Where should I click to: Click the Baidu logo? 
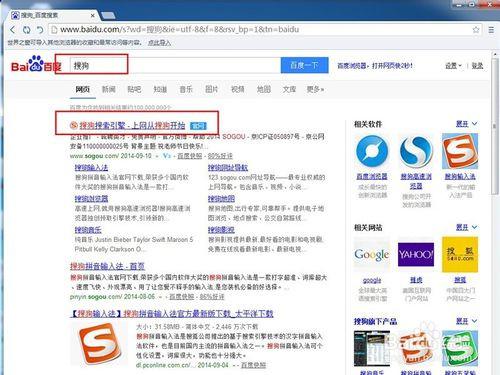36,64
